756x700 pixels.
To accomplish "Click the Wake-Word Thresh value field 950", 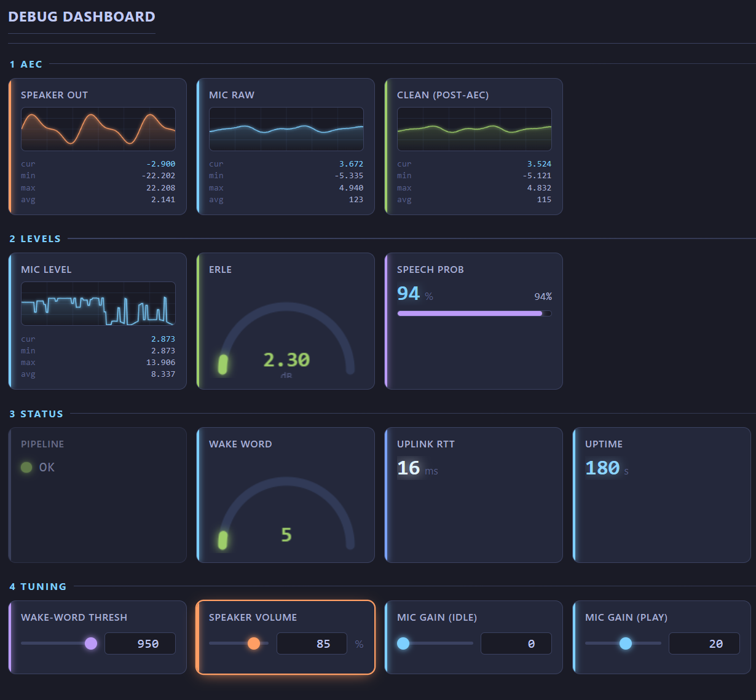I will (x=140, y=643).
